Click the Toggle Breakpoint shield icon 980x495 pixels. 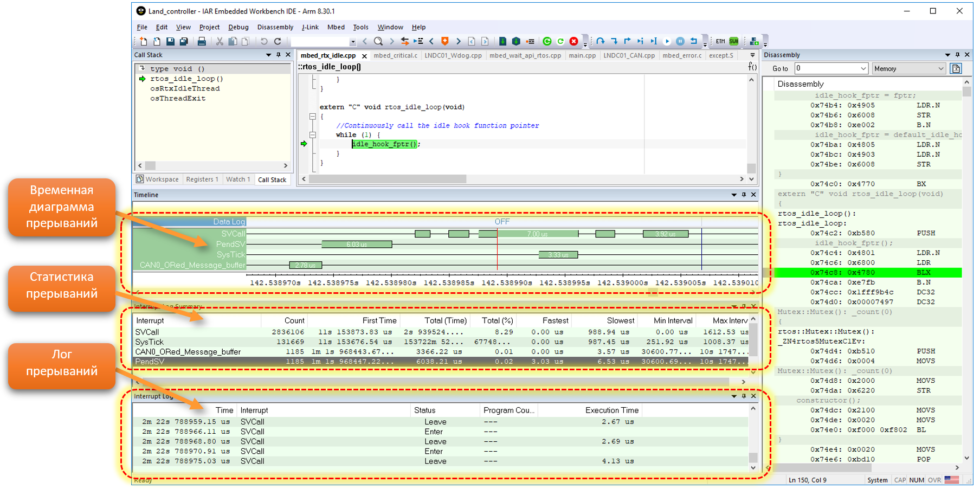(x=445, y=41)
